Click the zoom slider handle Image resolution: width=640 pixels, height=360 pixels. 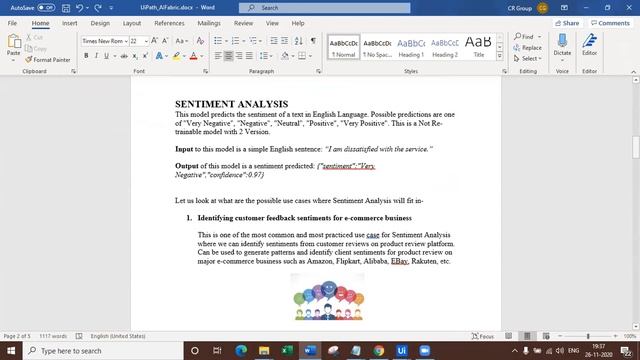588,336
